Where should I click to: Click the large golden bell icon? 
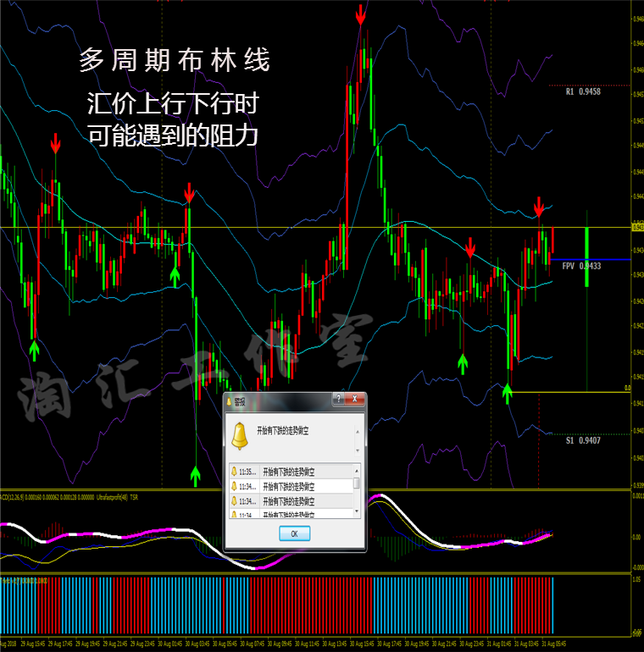pyautogui.click(x=240, y=436)
